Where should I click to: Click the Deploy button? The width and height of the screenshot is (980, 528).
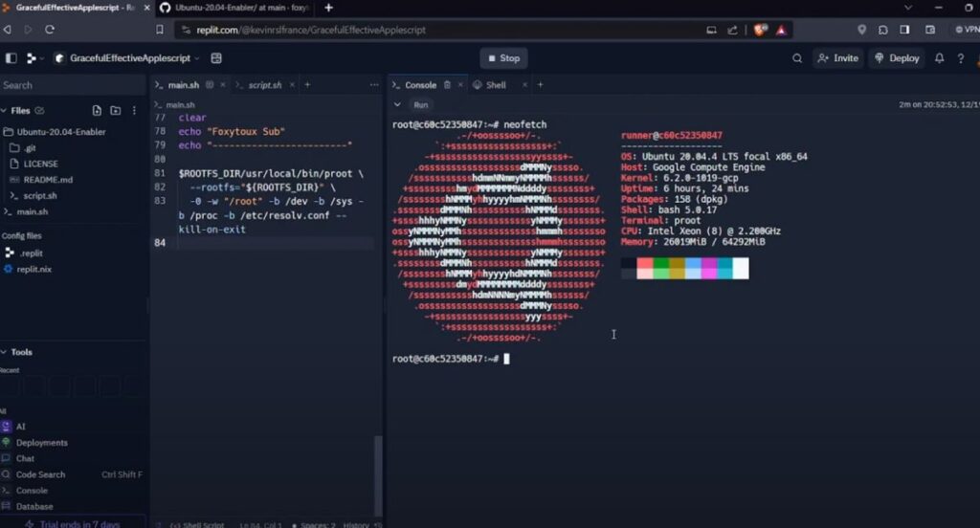pos(897,58)
